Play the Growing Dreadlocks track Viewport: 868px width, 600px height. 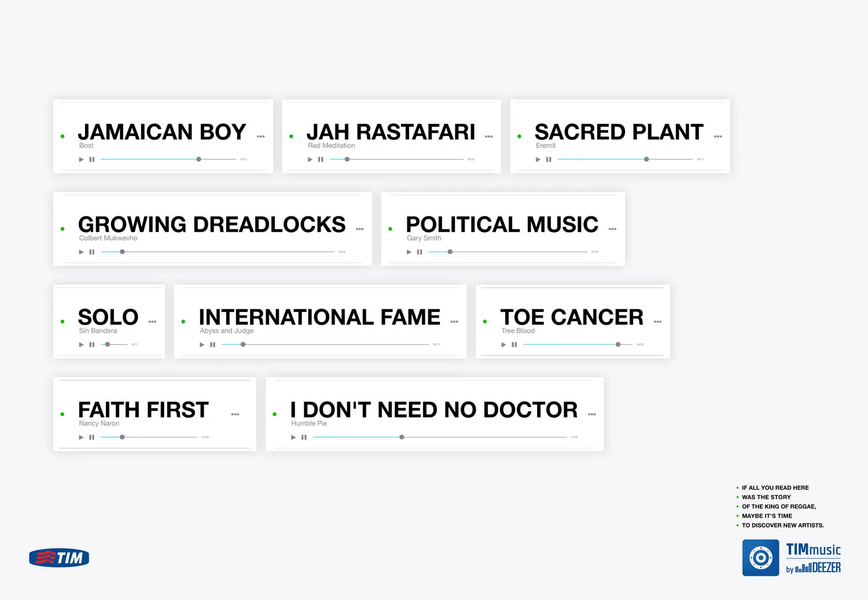coord(81,252)
